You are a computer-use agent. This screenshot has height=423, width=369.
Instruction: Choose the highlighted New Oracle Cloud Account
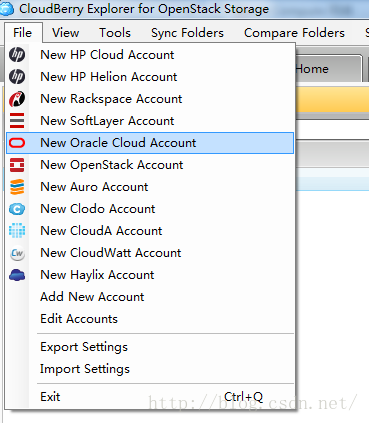150,143
